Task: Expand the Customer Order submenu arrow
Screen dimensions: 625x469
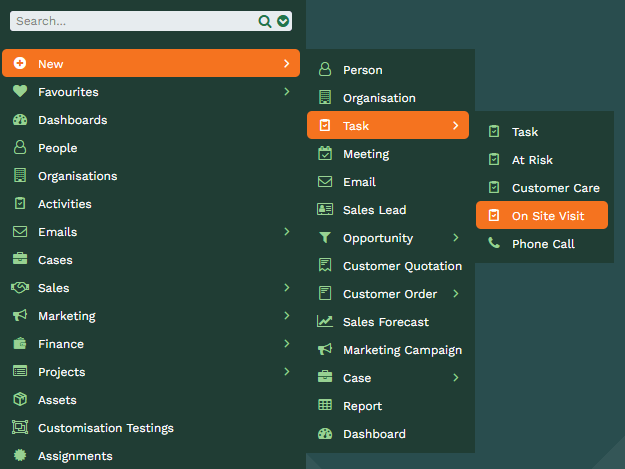Action: [x=456, y=294]
